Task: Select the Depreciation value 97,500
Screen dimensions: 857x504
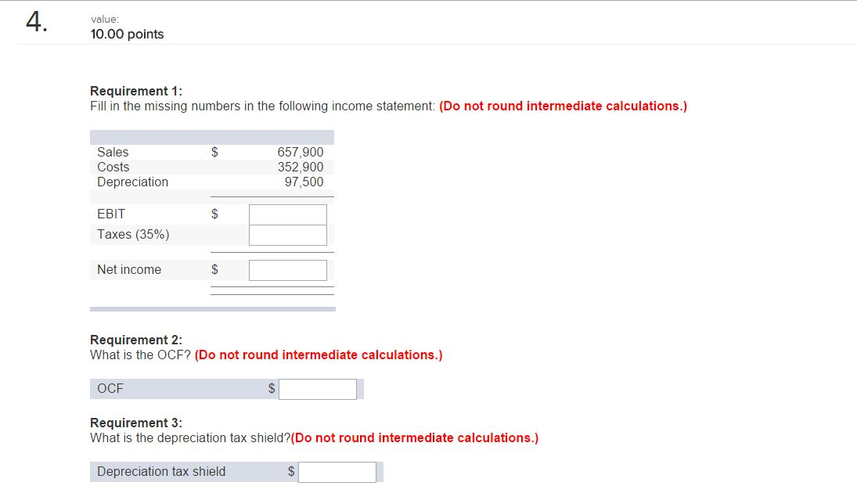Action: click(x=304, y=182)
